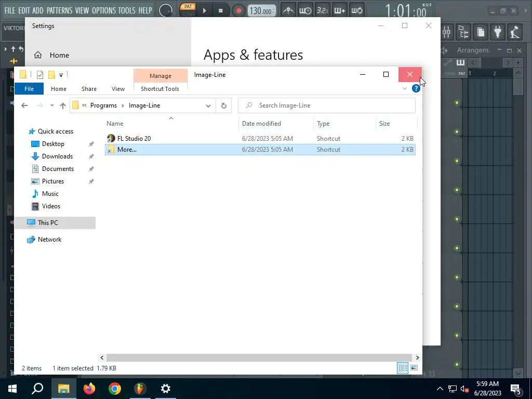Open the Home ribbon tab in Explorer

coord(58,88)
